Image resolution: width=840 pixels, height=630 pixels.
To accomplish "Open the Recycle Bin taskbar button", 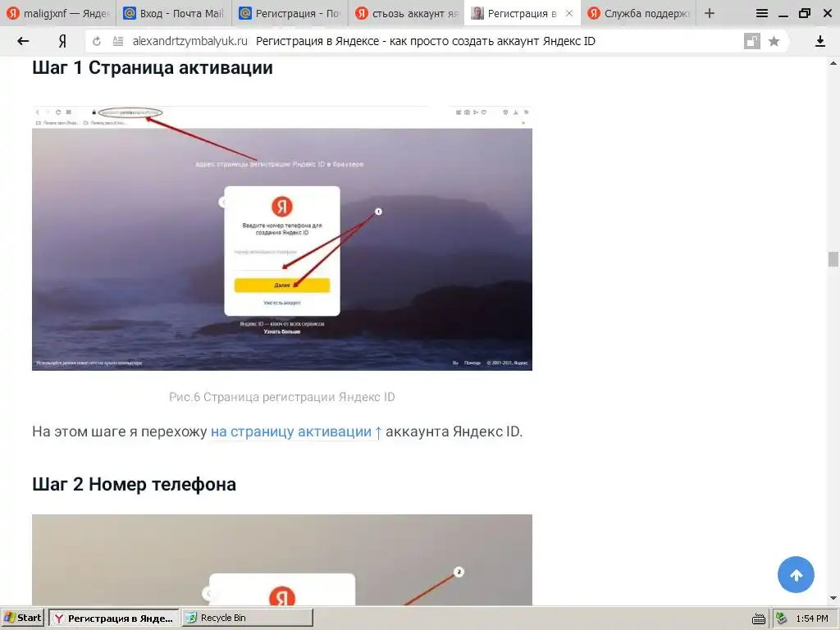I will coord(248,618).
